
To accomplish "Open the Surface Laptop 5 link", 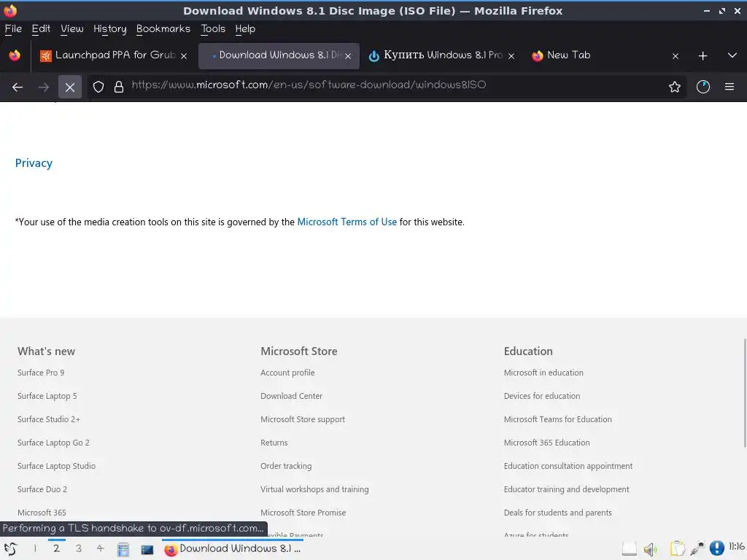I will point(47,396).
